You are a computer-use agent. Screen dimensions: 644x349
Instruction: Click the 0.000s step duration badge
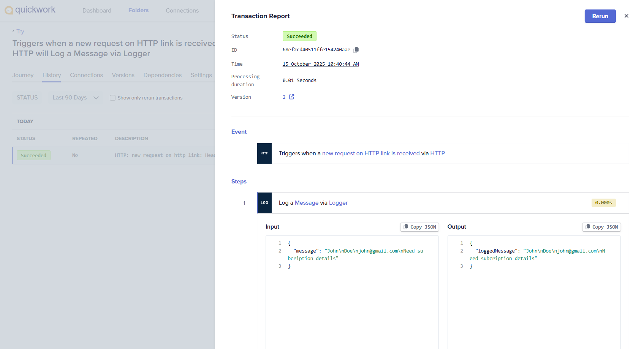pyautogui.click(x=603, y=203)
